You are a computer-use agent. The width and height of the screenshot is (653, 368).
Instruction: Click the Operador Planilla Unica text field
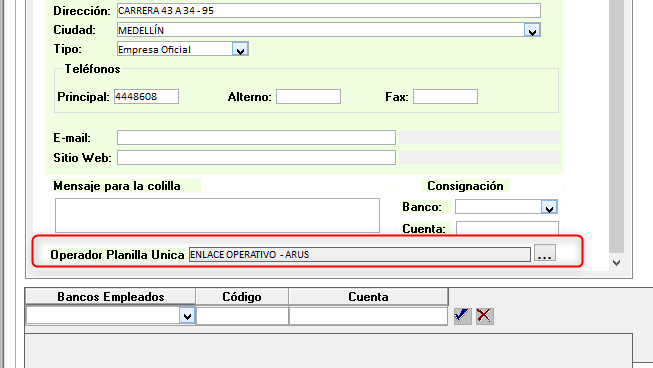click(360, 254)
